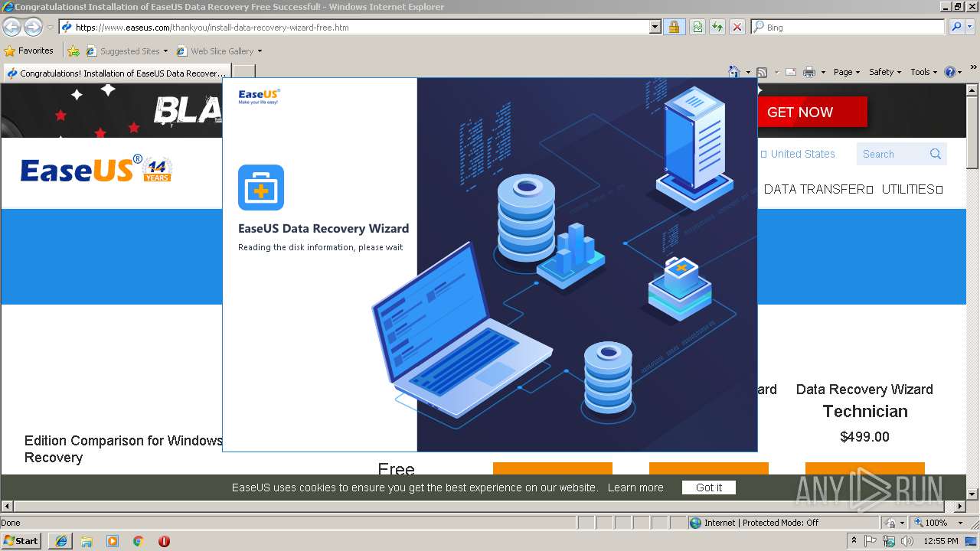The height and width of the screenshot is (551, 980).
Task: Add to Favorites Bar star icon
Action: coord(73,51)
